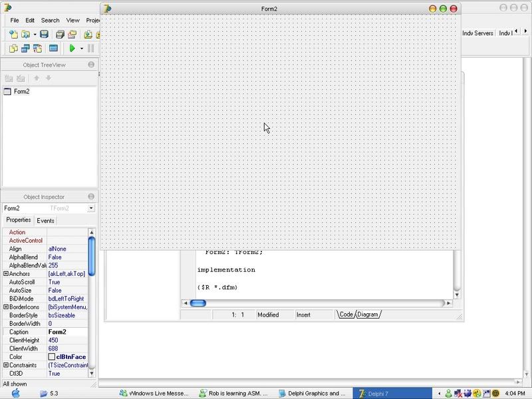Click the New Items toolbar icon
The height and width of the screenshot is (399, 532).
pos(14,34)
